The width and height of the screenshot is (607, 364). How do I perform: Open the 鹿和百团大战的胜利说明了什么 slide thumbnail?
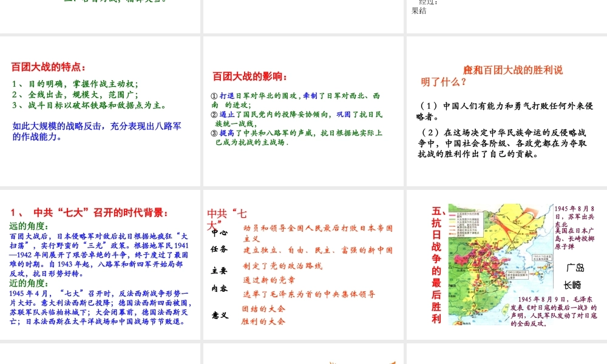507,111
